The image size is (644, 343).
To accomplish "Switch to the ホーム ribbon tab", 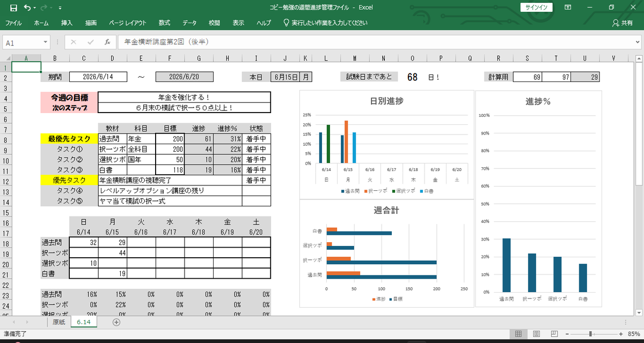I will click(41, 23).
